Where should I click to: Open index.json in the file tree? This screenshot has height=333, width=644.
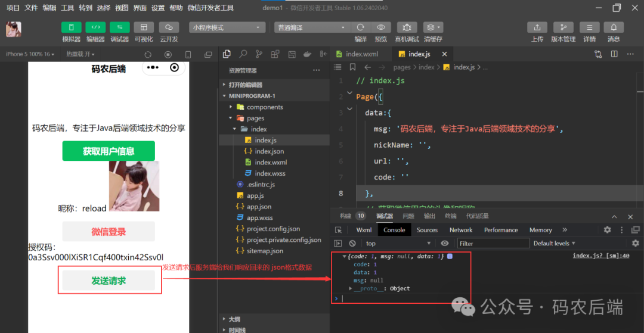click(274, 151)
